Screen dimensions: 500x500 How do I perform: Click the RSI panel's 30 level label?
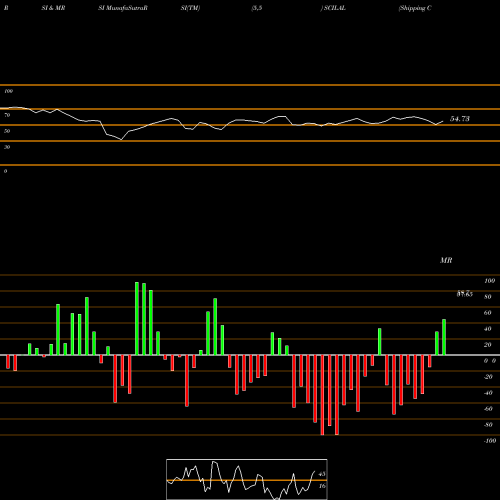pyautogui.click(x=7, y=147)
